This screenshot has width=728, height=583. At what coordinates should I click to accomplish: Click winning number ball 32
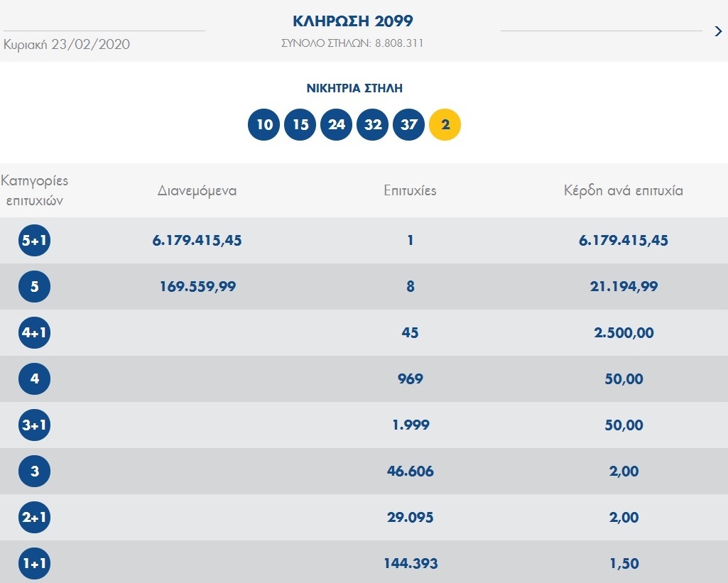pyautogui.click(x=373, y=125)
